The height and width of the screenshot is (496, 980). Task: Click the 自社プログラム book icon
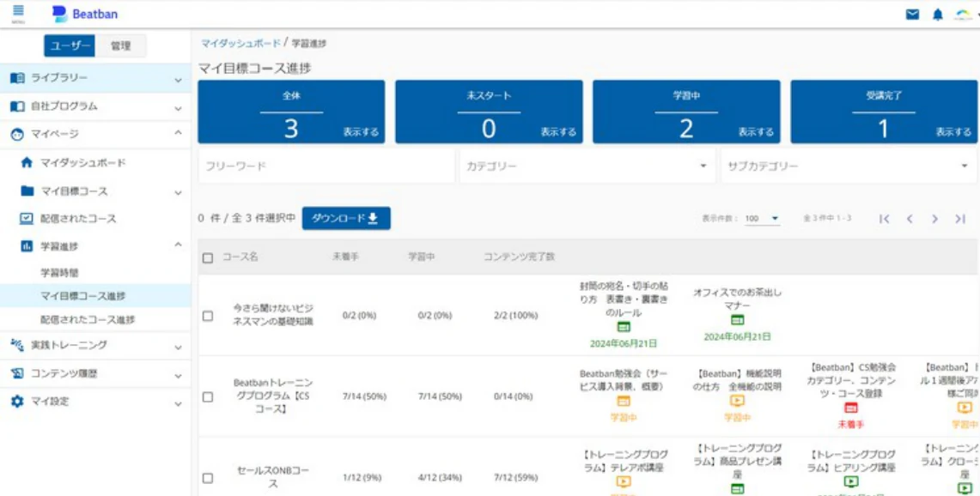coord(17,106)
